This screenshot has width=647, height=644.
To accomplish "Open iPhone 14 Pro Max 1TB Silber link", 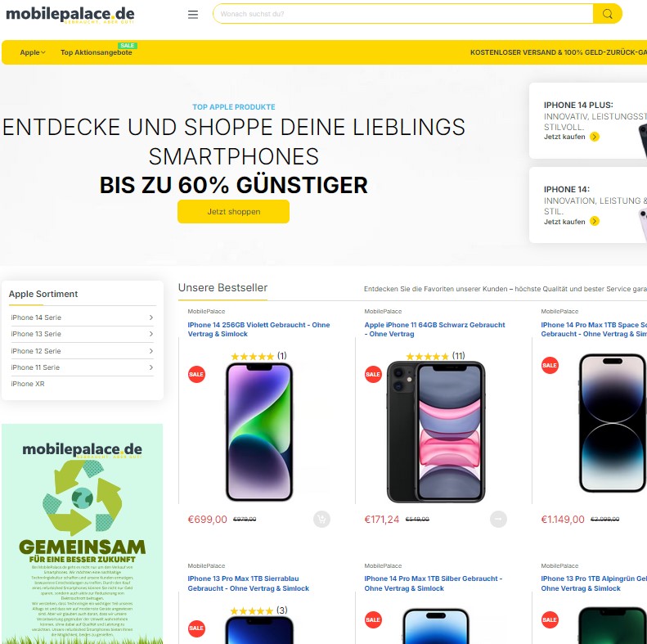I will (x=434, y=583).
